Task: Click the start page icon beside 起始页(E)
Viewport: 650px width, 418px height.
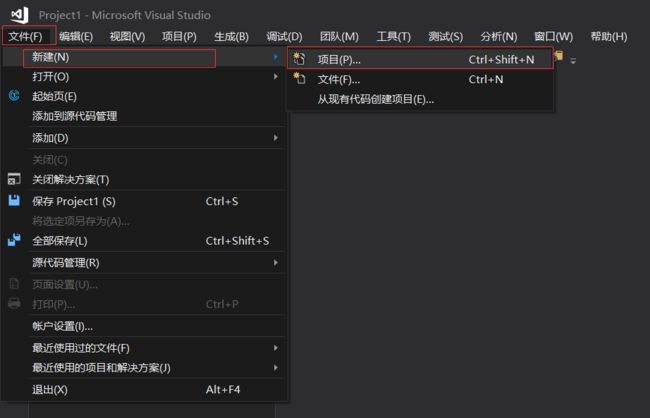Action: [x=14, y=96]
